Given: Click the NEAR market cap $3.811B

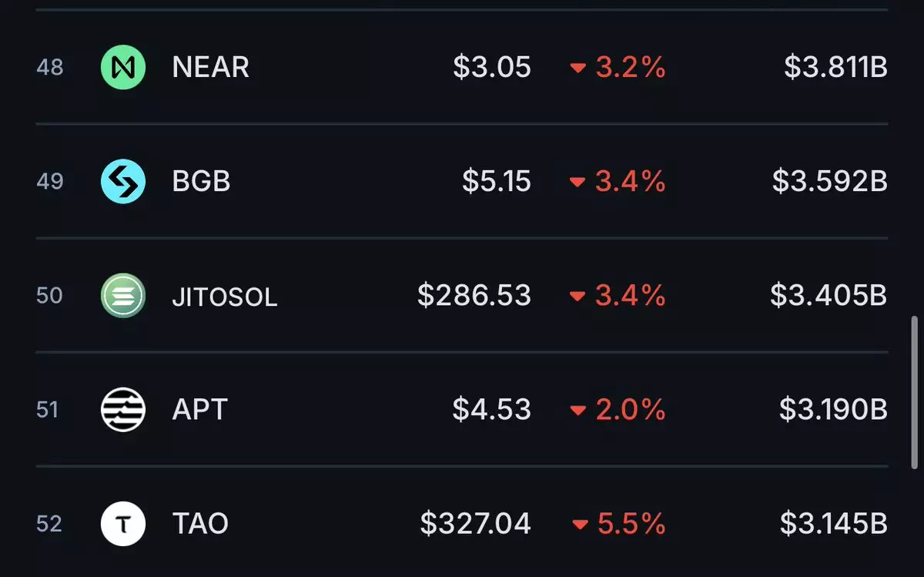Looking at the screenshot, I should [x=836, y=67].
